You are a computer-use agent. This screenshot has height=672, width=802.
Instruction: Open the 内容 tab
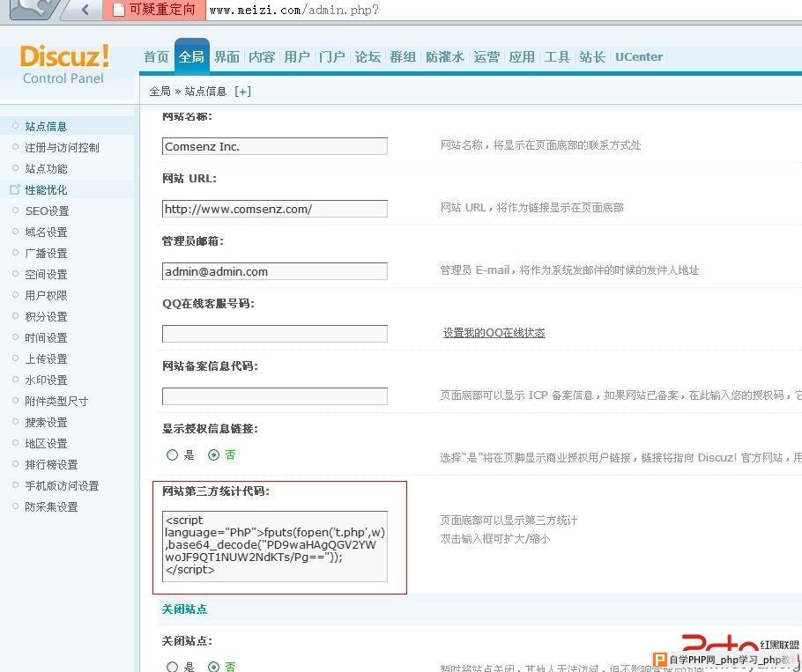262,56
